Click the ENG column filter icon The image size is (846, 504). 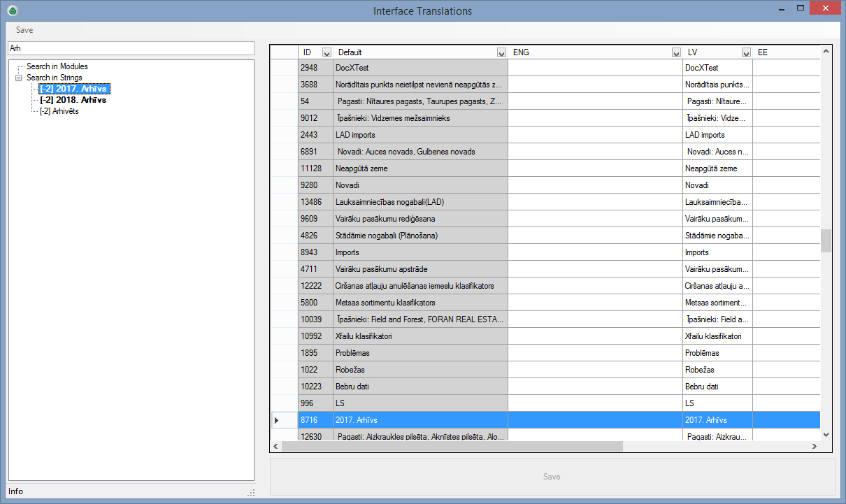676,52
